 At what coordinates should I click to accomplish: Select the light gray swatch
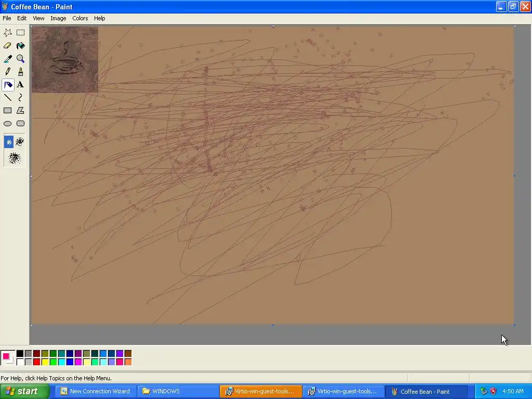click(29, 362)
